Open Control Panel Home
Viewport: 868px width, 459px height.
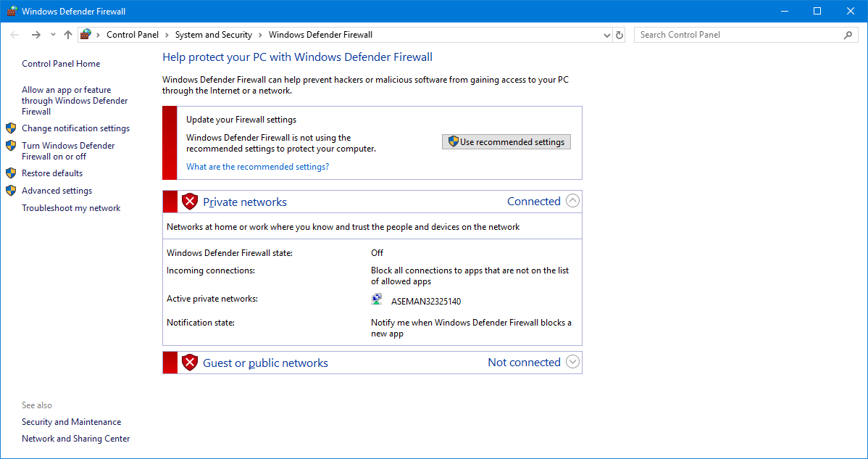coord(61,64)
